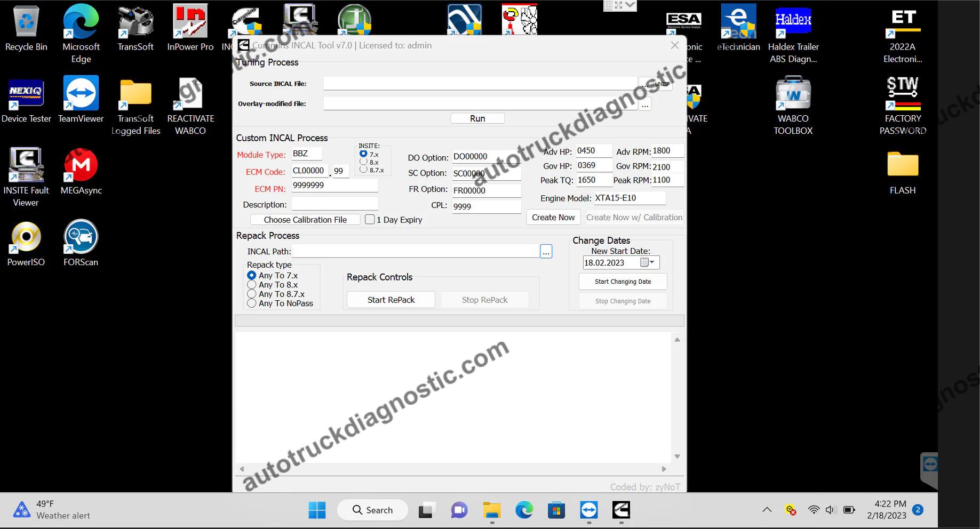Click the log horizontal scroll right arrow
This screenshot has height=529, width=980.
point(664,469)
